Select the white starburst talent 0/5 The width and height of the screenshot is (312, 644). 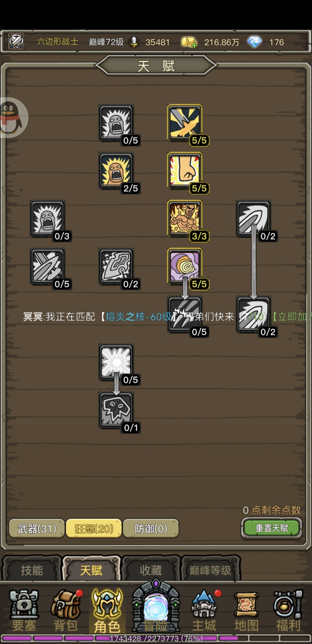pyautogui.click(x=116, y=362)
